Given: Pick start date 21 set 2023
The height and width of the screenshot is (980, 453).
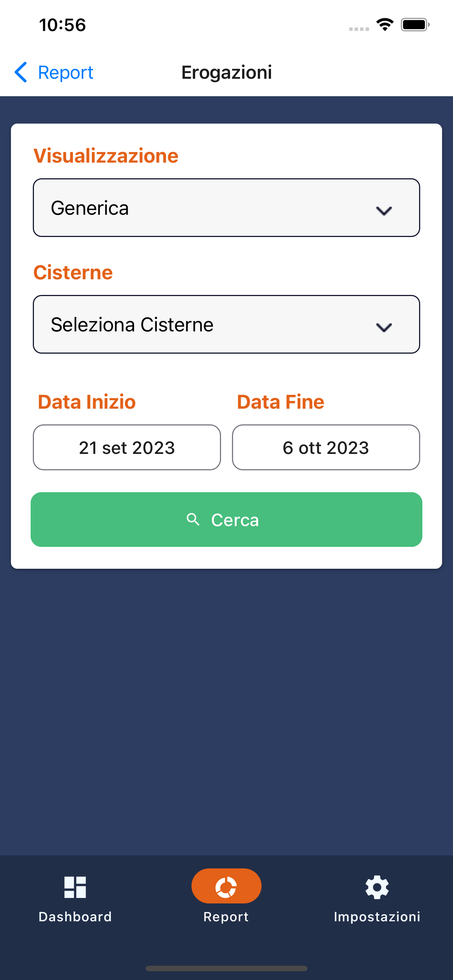Looking at the screenshot, I should pyautogui.click(x=127, y=447).
